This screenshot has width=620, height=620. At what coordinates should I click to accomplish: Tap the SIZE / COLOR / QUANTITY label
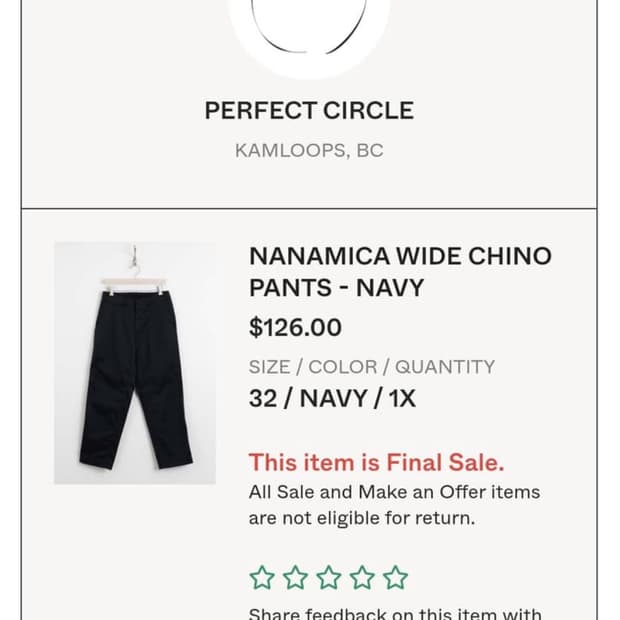tap(372, 367)
